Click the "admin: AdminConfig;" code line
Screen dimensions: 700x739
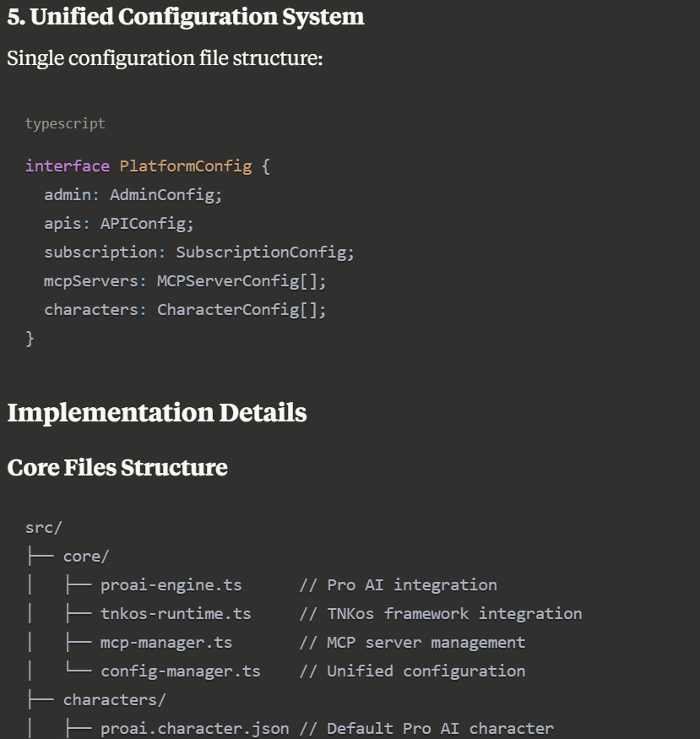pyautogui.click(x=133, y=195)
